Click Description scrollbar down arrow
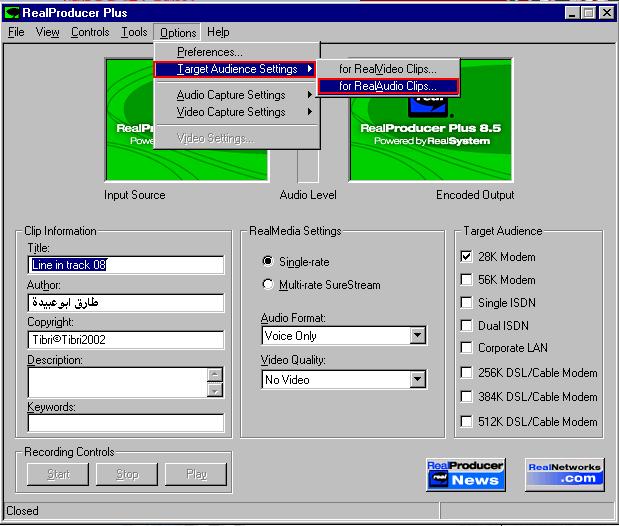The height and width of the screenshot is (526, 619). (215, 390)
